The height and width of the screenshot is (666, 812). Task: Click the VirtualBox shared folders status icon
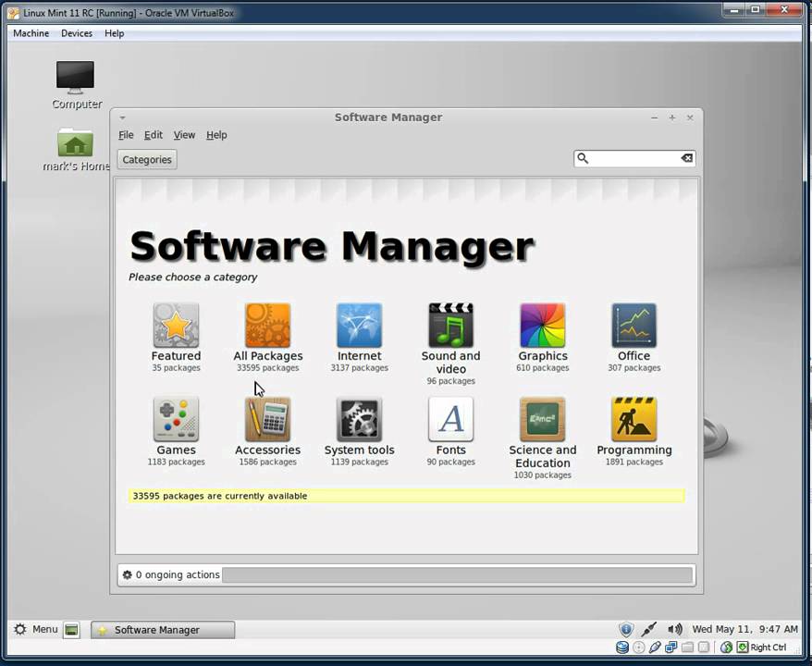tap(687, 647)
